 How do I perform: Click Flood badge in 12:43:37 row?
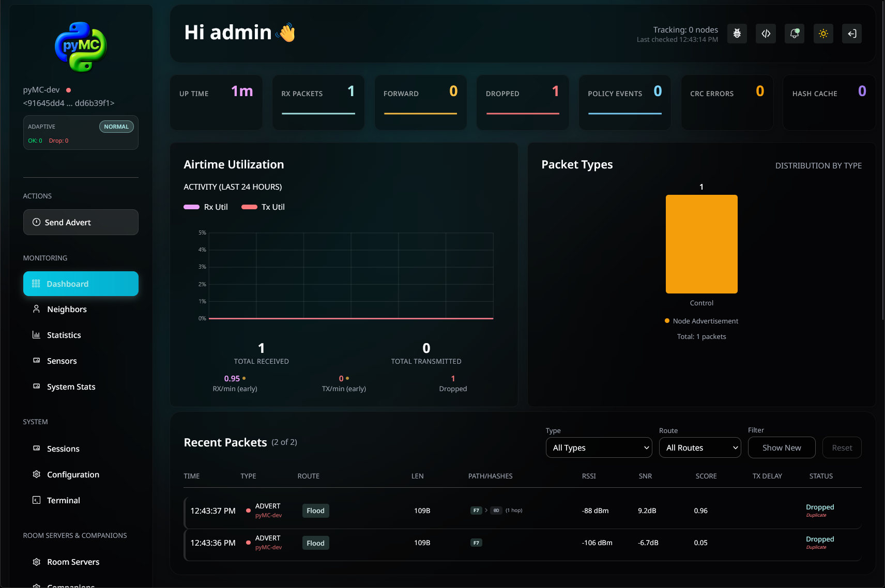pos(315,510)
